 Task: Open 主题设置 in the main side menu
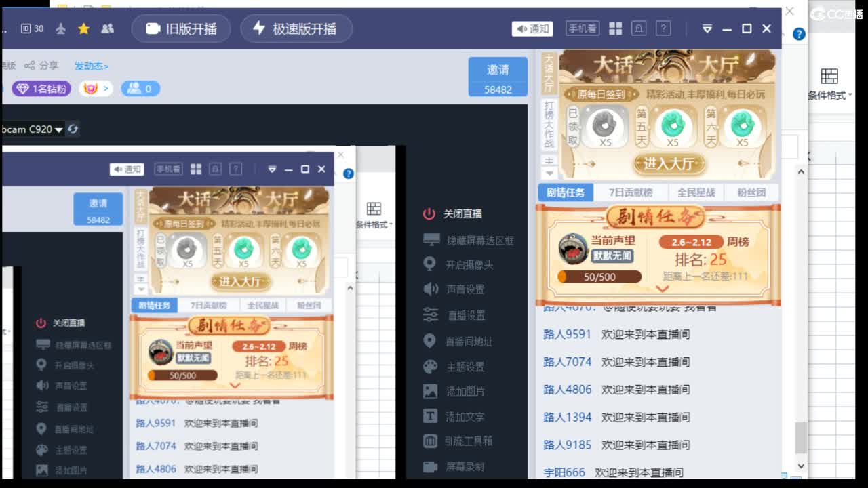click(454, 367)
